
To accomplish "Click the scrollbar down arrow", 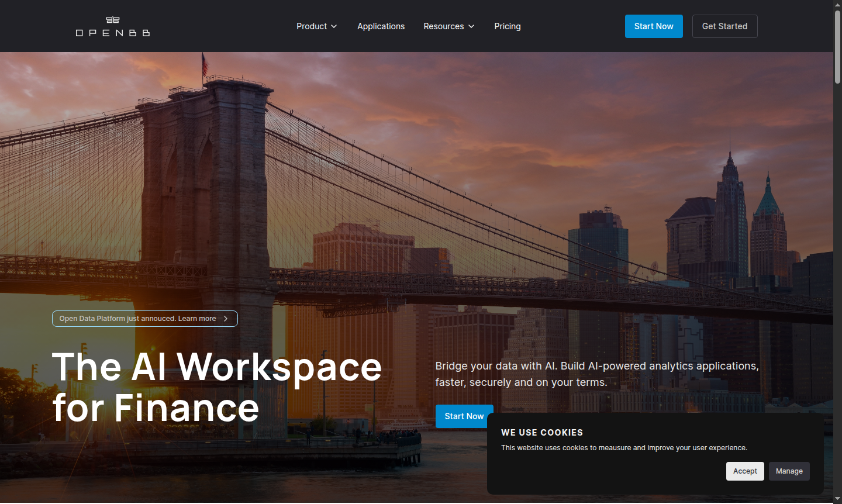I will [x=837, y=499].
